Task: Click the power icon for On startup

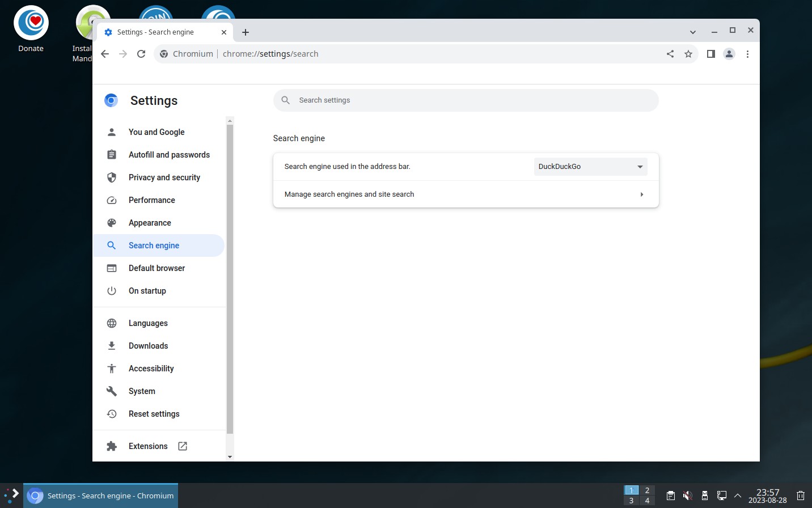Action: click(112, 291)
